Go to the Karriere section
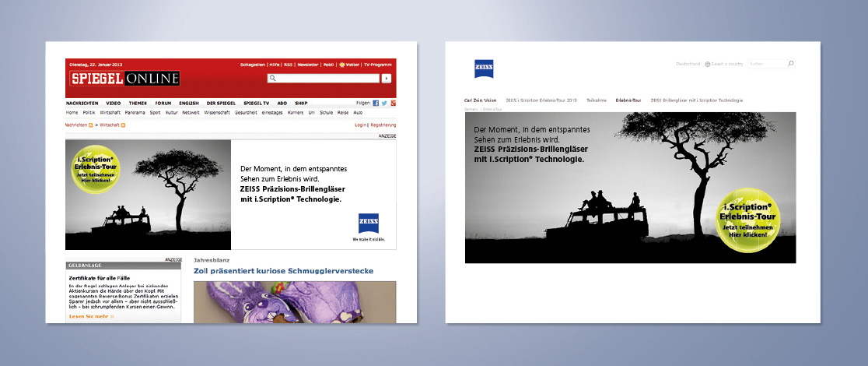868x366 pixels. point(296,113)
